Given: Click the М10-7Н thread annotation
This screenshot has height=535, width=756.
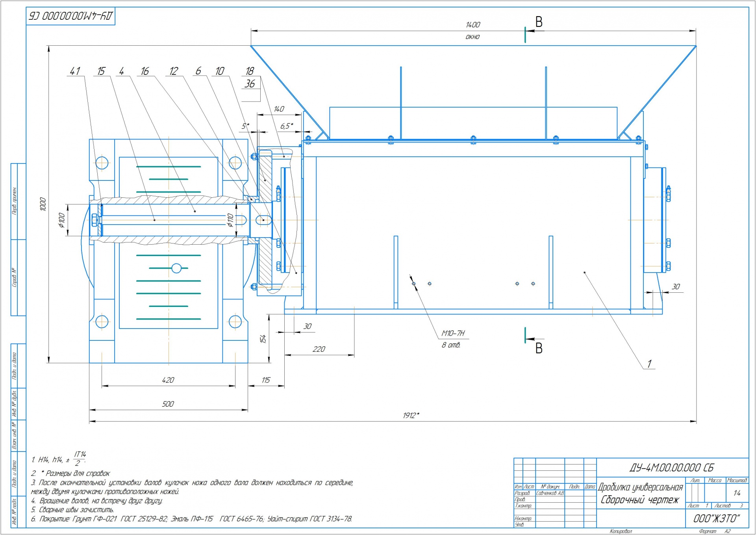Looking at the screenshot, I should tap(453, 333).
